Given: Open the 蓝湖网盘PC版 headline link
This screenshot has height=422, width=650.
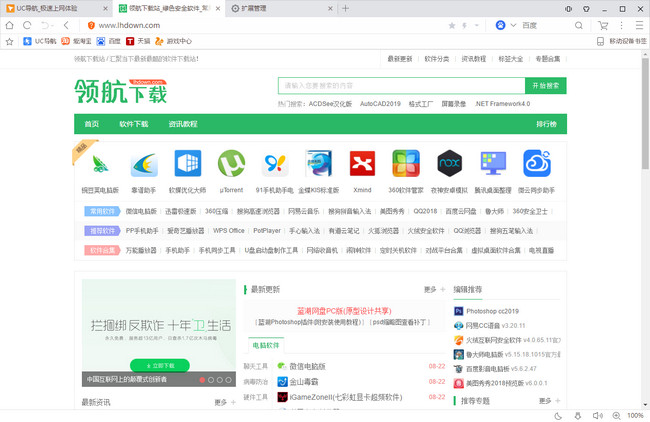Looking at the screenshot, I should [344, 311].
